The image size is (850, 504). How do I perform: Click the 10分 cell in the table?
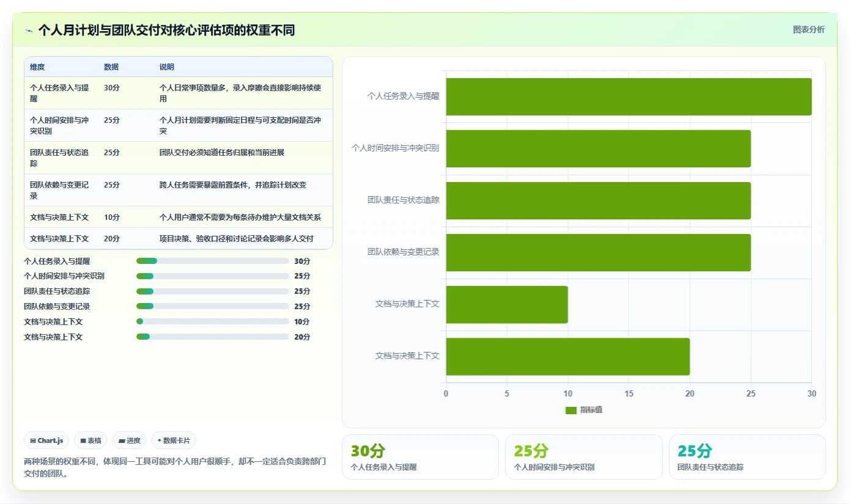(x=112, y=217)
